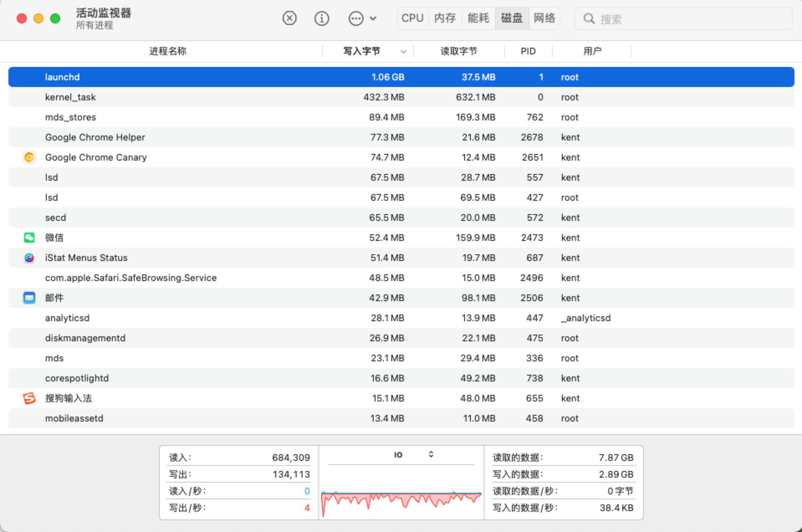Click the 读入/秒 value 0
This screenshot has width=802, height=532.
(307, 491)
